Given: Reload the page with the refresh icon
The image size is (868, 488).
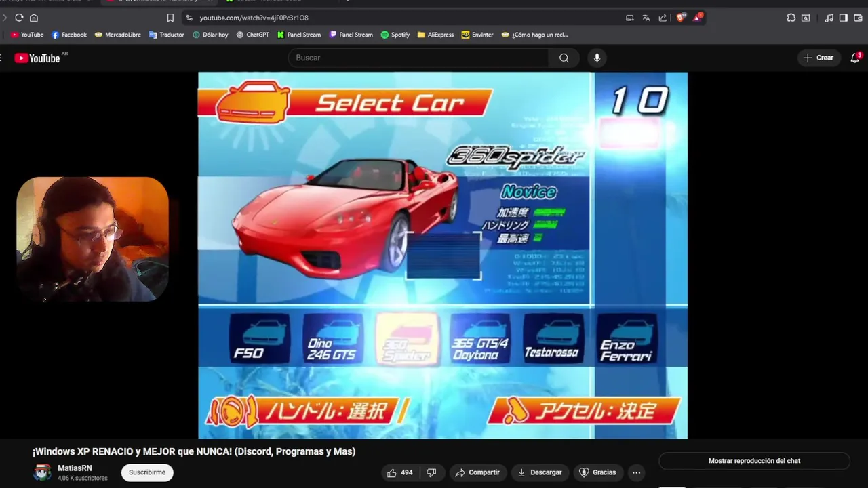Looking at the screenshot, I should (x=19, y=18).
